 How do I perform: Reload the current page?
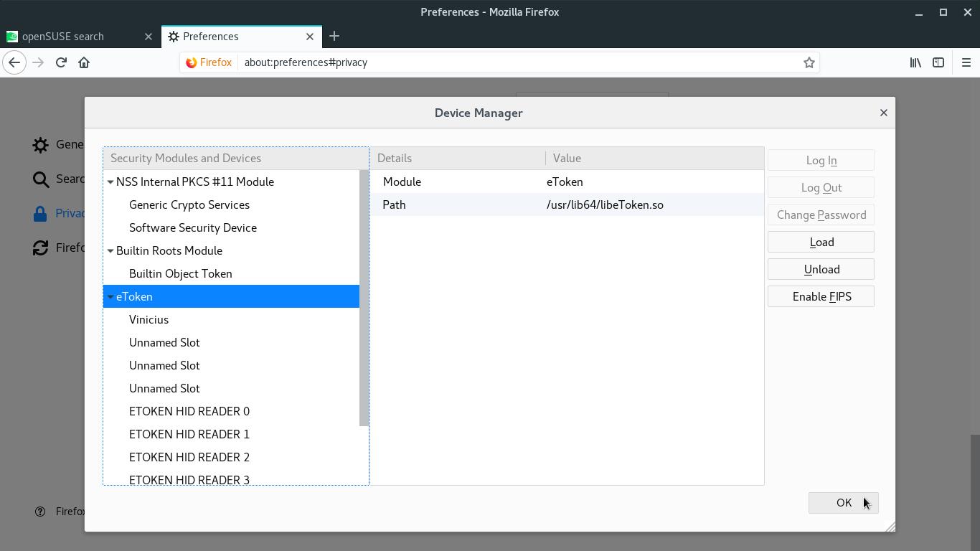point(61,62)
